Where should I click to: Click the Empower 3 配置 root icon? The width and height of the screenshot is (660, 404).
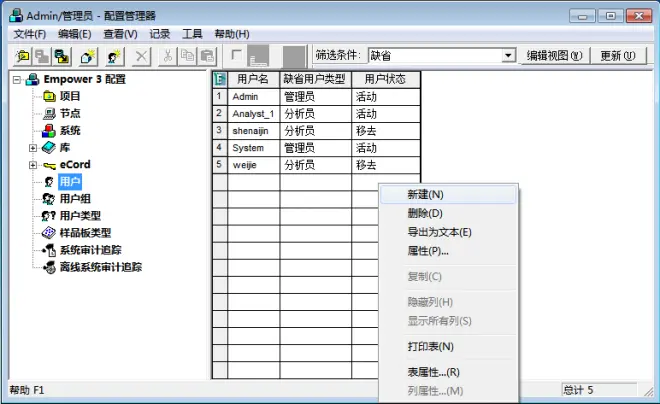pyautogui.click(x=32, y=79)
